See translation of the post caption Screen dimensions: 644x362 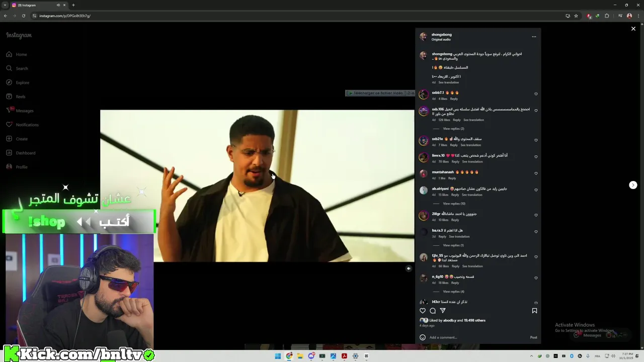coord(448,82)
